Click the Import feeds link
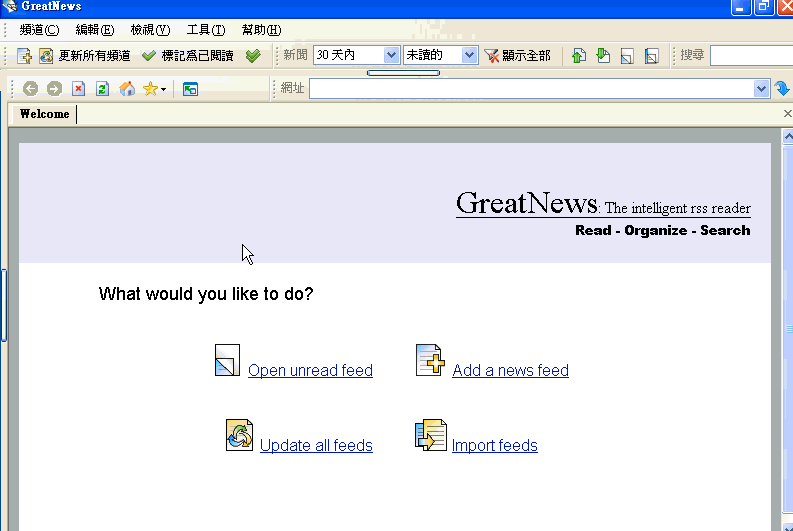Image resolution: width=793 pixels, height=531 pixels. tap(495, 445)
